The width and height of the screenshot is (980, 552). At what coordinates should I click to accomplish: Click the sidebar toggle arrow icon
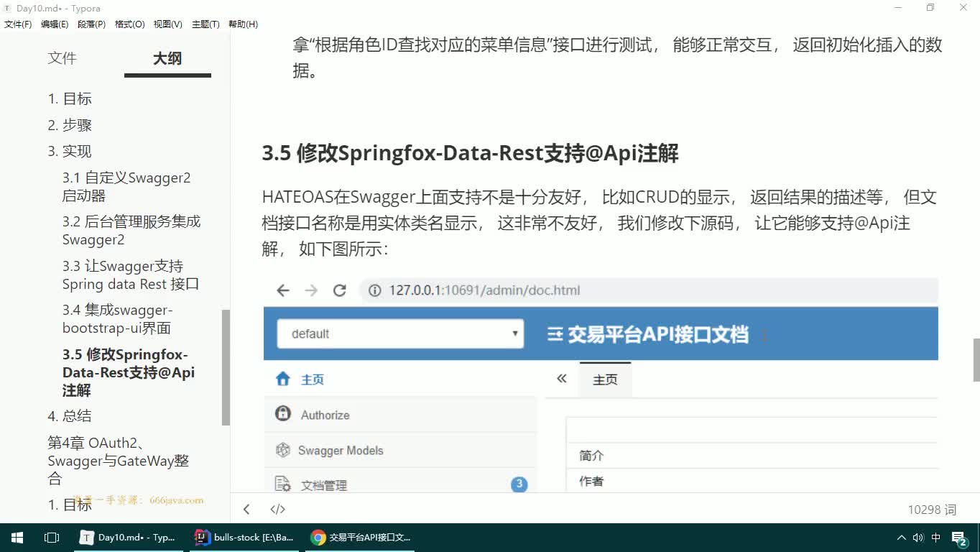coord(246,510)
